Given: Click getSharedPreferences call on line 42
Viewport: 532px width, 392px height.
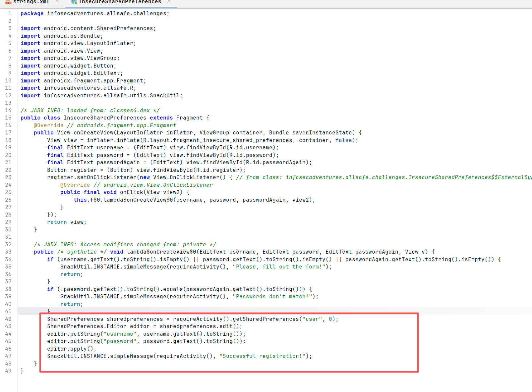Looking at the screenshot, I should click(x=266, y=319).
